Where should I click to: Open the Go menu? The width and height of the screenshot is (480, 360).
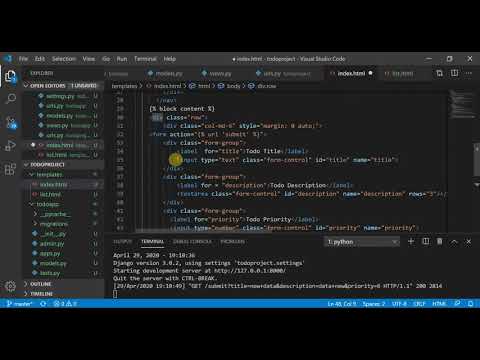click(x=106, y=59)
